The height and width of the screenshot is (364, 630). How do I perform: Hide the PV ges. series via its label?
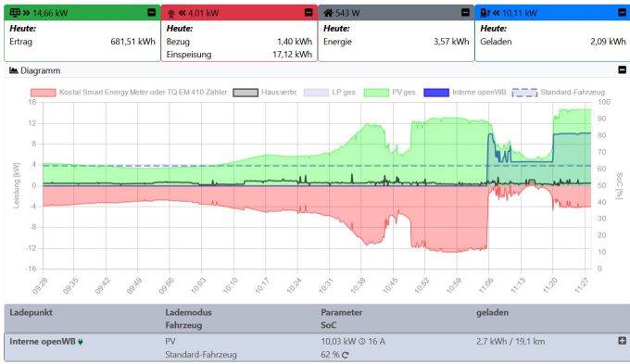click(404, 92)
